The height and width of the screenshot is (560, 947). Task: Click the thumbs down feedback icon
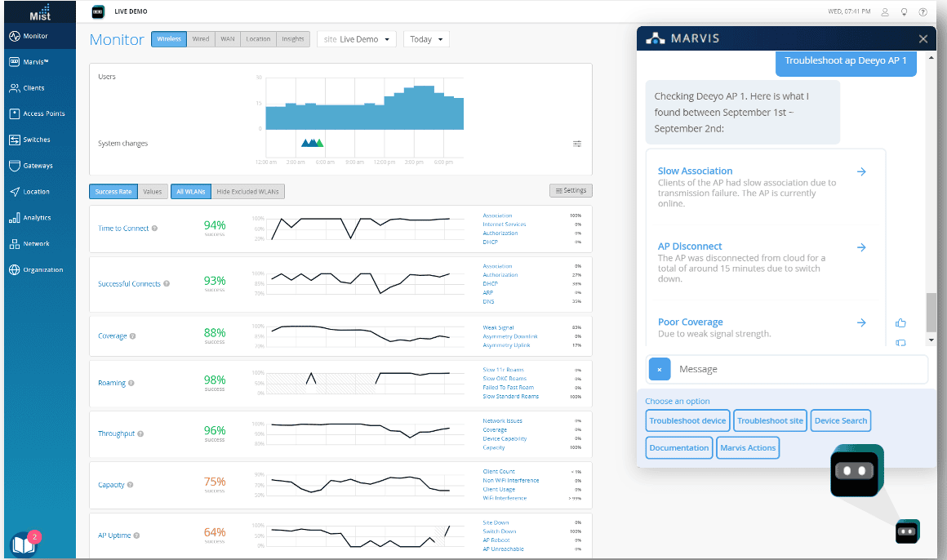pos(900,343)
